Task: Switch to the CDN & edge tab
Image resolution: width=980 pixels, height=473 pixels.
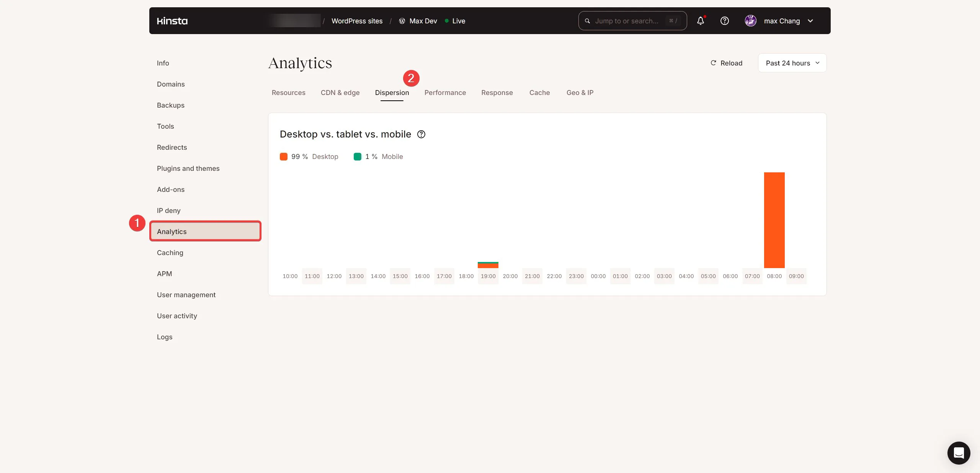Action: click(340, 93)
